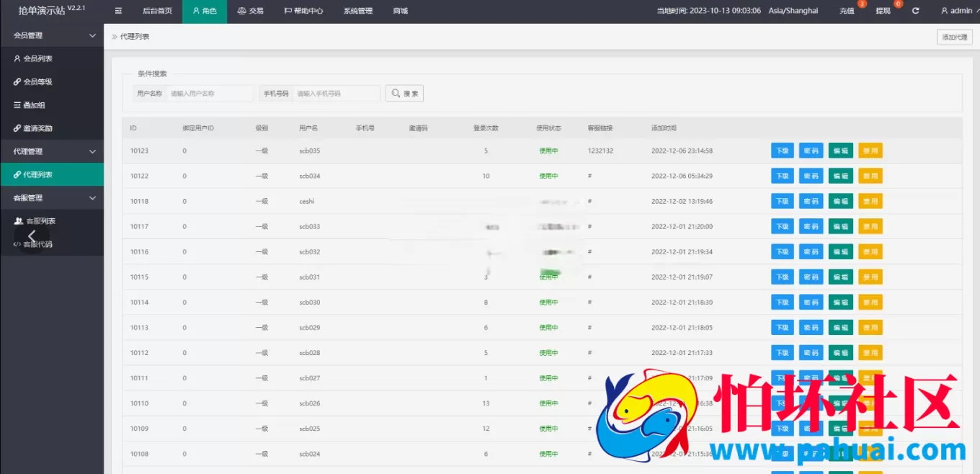The image size is (980, 474).
Task: Open 叠加组 in the sidebar
Action: [34, 105]
